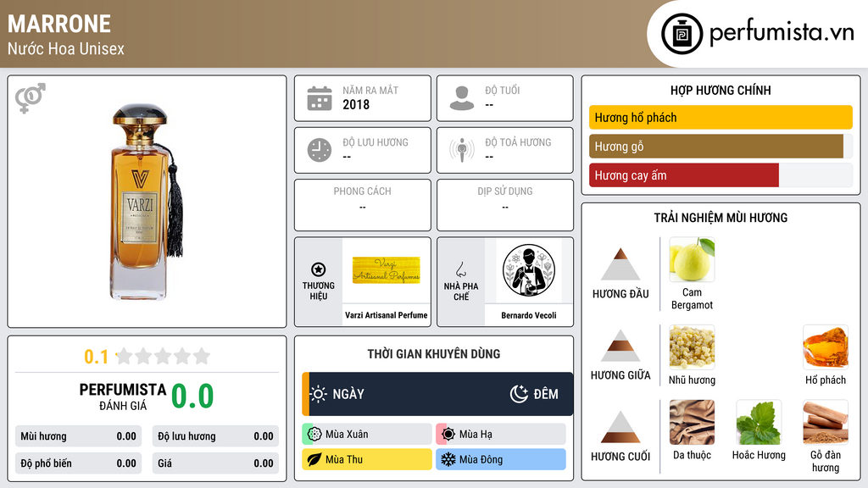868x488 pixels.
Task: Open the Cam Bergamot note image
Action: [x=692, y=259]
